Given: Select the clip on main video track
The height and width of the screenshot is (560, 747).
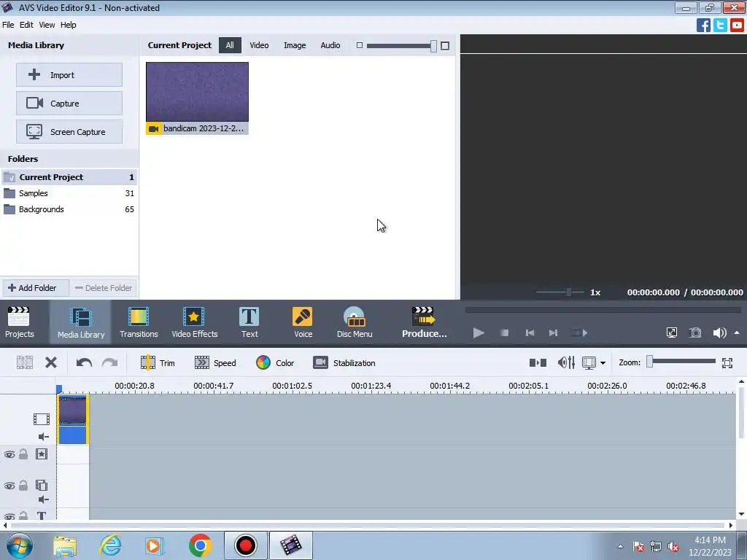Looking at the screenshot, I should 73,420.
